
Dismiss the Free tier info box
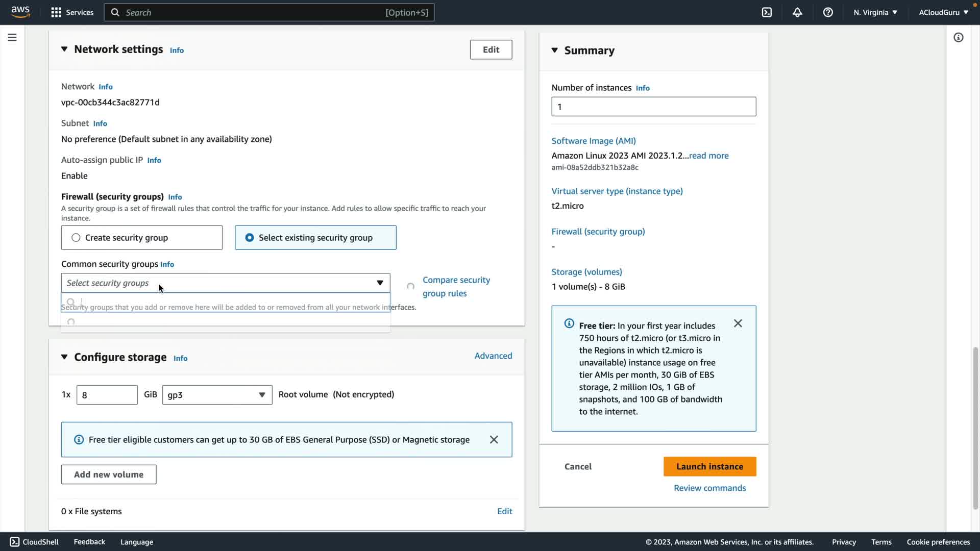point(738,323)
